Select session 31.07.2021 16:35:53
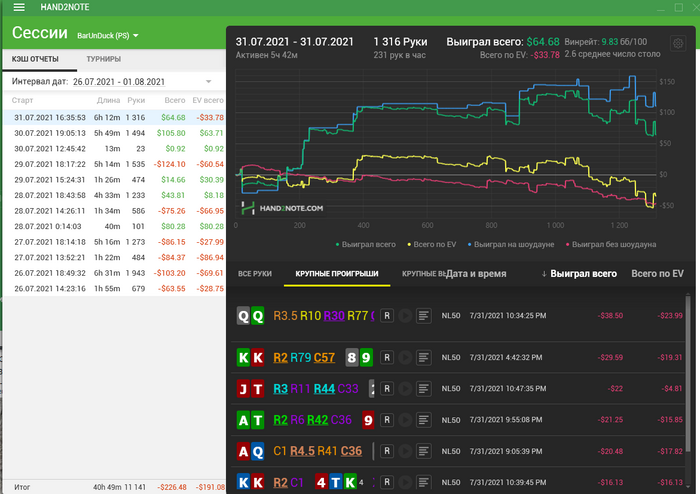 point(114,118)
